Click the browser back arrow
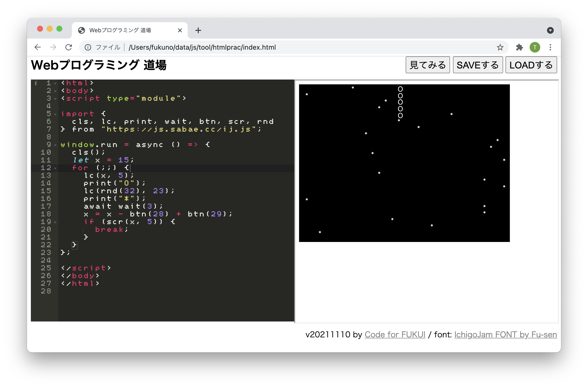This screenshot has width=588, height=388. click(38, 47)
